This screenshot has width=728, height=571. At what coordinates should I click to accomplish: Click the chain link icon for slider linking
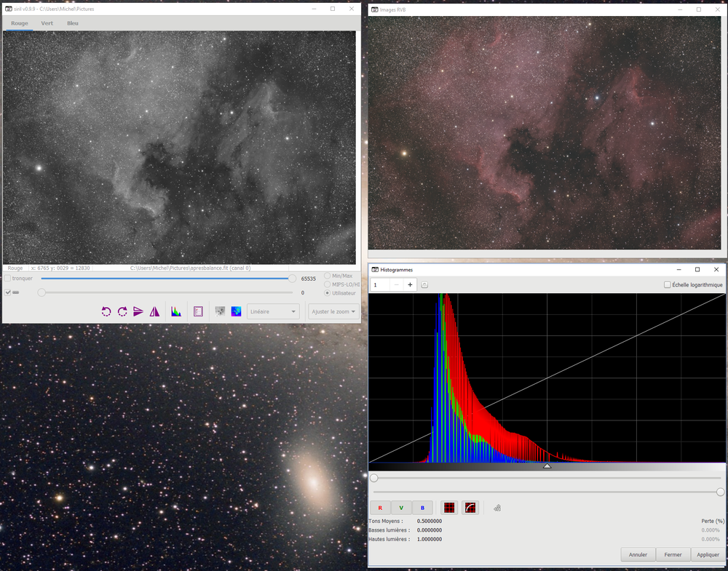16,292
